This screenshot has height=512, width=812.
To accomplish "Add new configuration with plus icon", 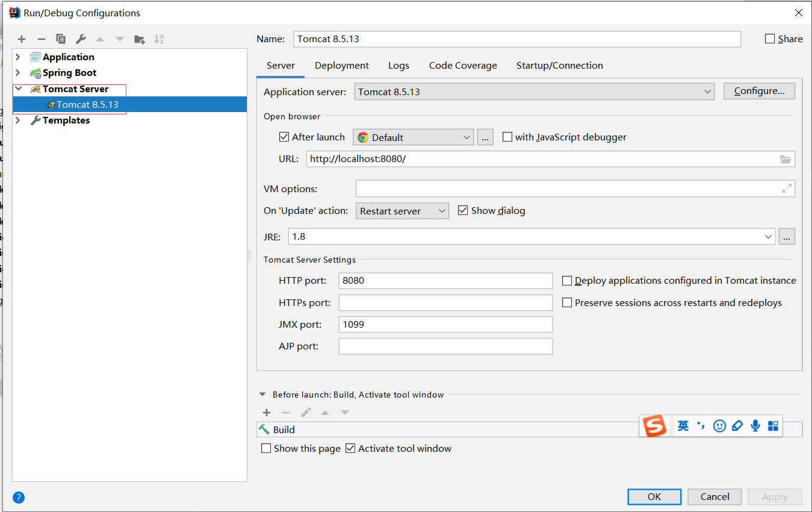I will tap(22, 39).
